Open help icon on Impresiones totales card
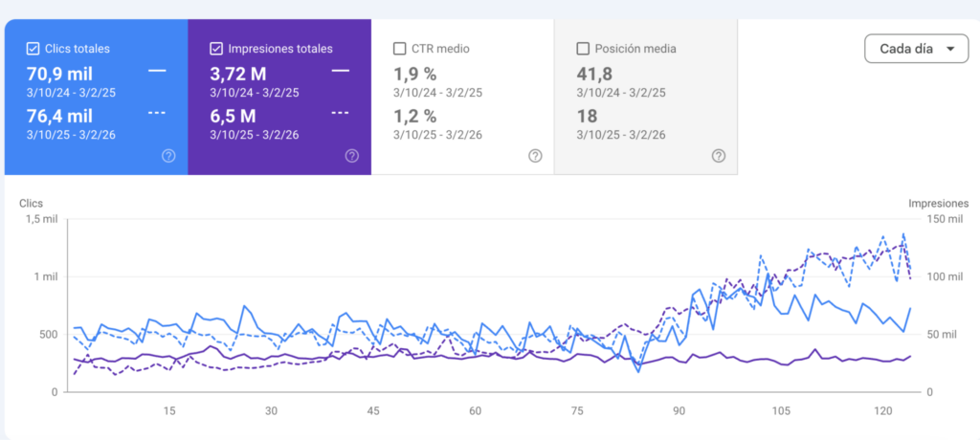The width and height of the screenshot is (980, 440). pyautogui.click(x=352, y=156)
